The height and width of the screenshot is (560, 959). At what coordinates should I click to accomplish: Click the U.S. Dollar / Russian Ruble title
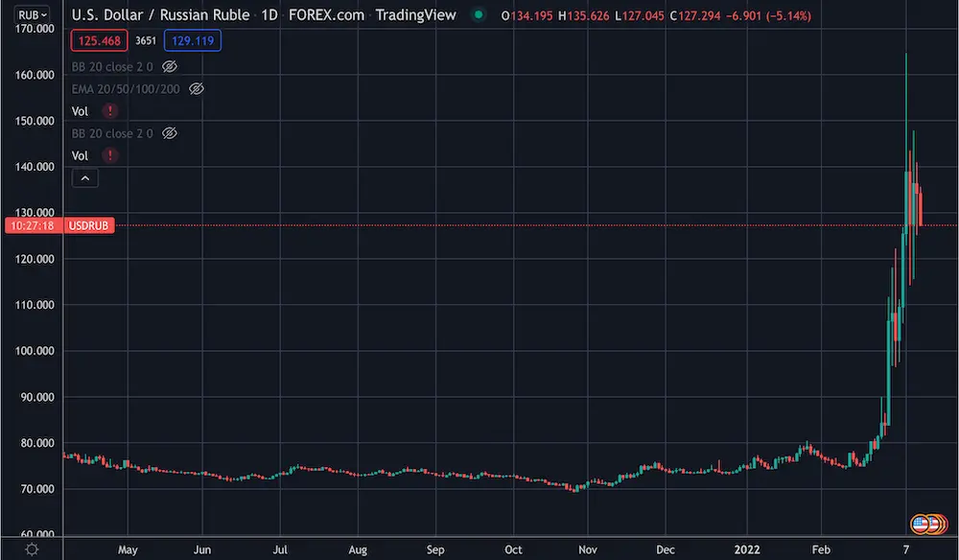coord(161,15)
